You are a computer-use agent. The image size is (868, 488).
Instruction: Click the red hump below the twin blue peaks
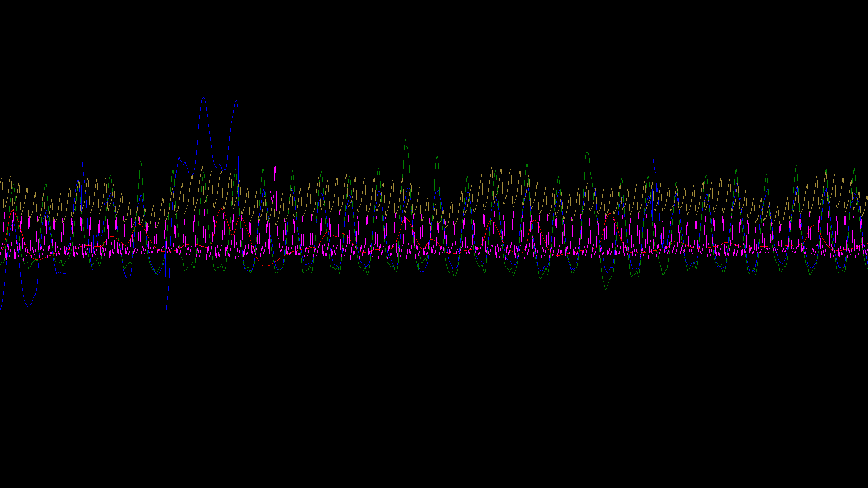tap(221, 209)
